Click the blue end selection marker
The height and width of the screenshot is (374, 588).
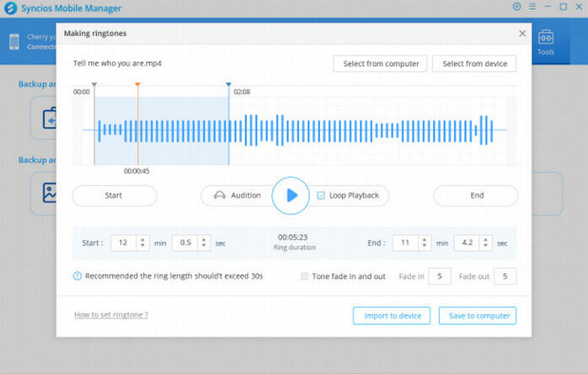[228, 84]
